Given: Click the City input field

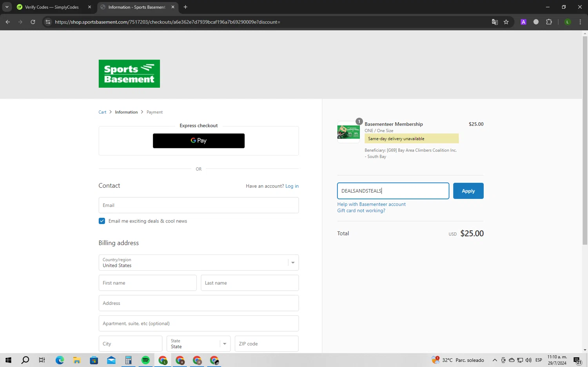Looking at the screenshot, I should tap(130, 343).
